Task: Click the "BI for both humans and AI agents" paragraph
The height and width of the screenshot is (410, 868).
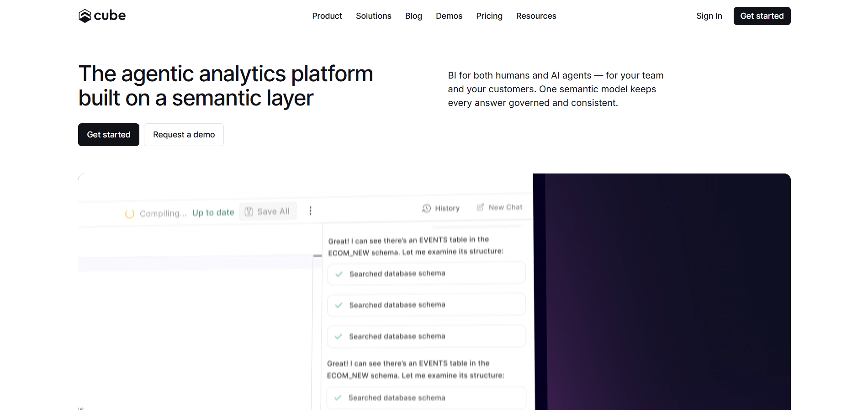Action: 556,89
